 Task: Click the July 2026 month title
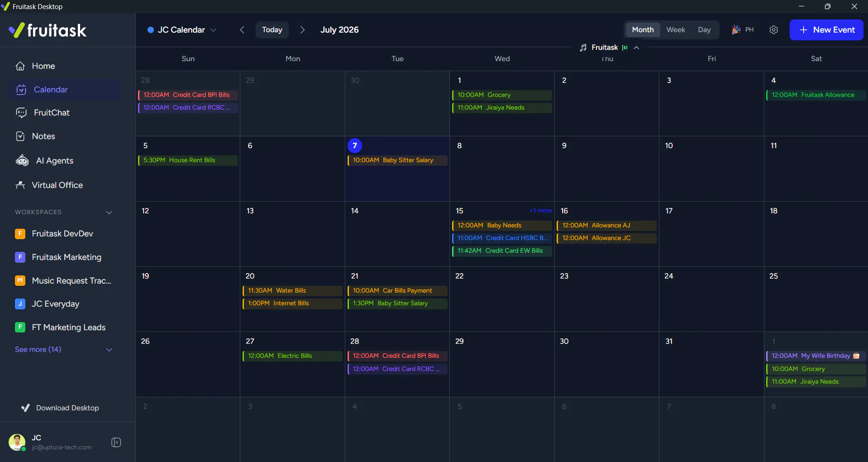coord(339,30)
